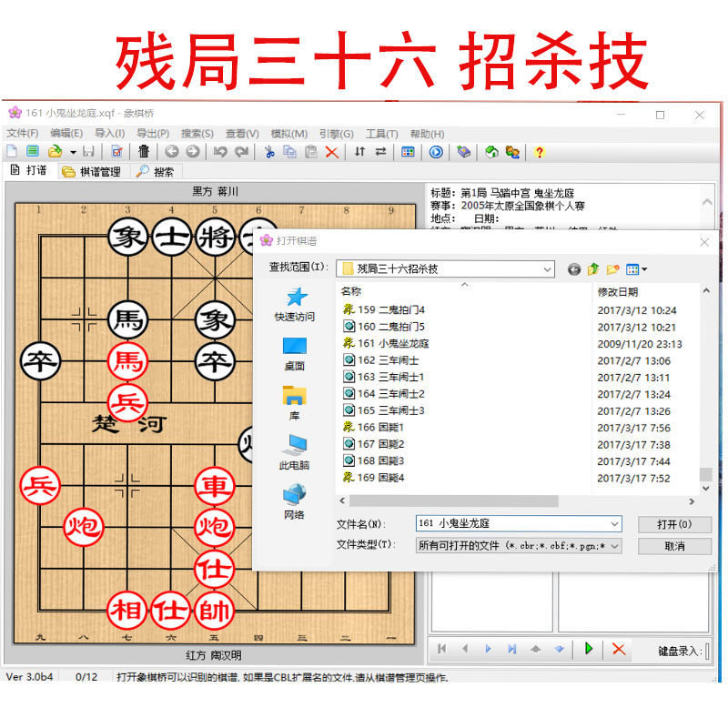This screenshot has width=728, height=728.
Task: Open the 导入(I) menu
Action: click(109, 134)
